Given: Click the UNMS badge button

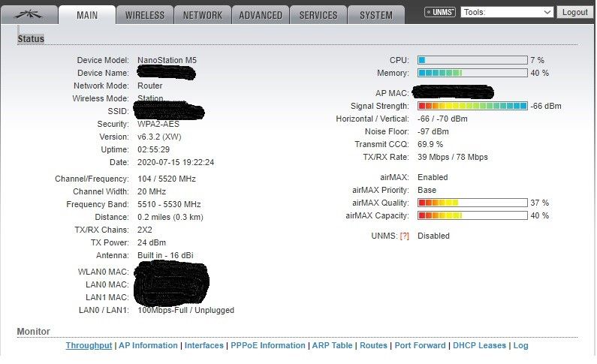Looking at the screenshot, I should tap(440, 12).
